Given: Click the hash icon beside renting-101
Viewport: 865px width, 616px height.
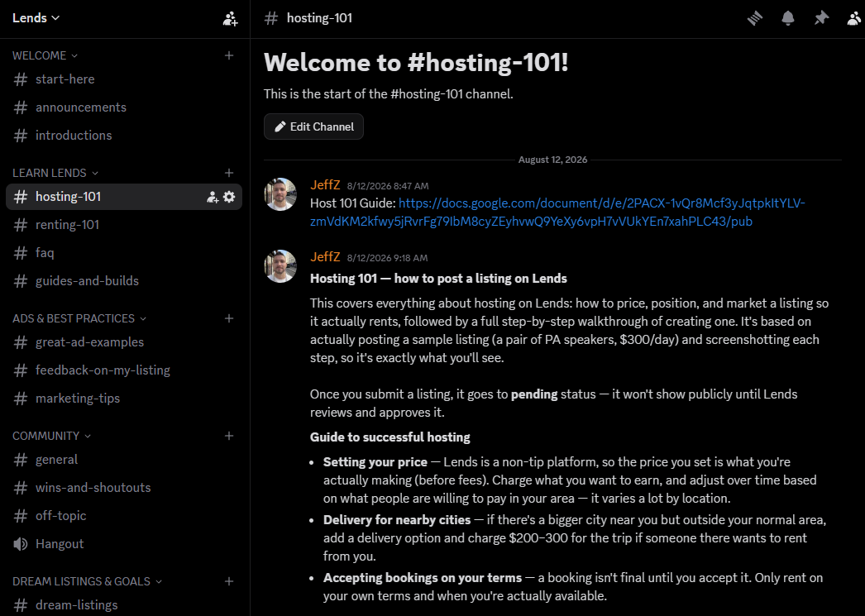Looking at the screenshot, I should tap(21, 224).
